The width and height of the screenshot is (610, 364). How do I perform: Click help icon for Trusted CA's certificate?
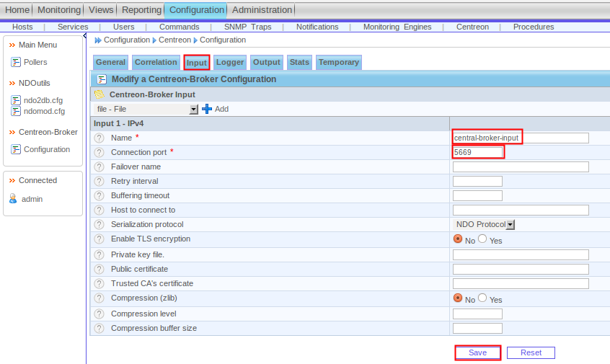click(100, 283)
